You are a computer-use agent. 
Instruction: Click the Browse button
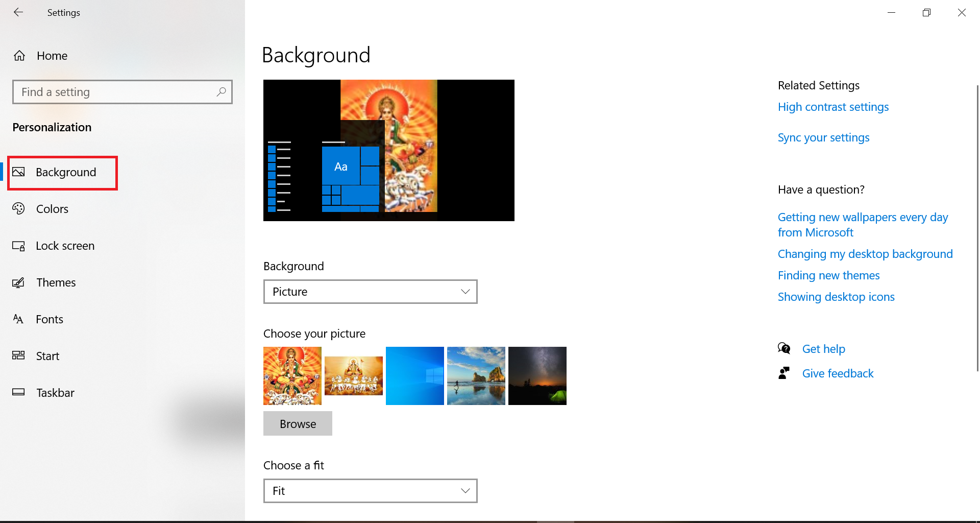[298, 423]
